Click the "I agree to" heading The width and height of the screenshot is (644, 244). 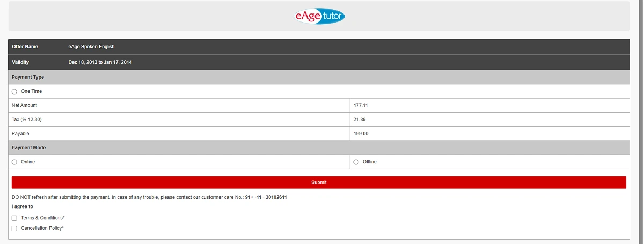point(23,206)
